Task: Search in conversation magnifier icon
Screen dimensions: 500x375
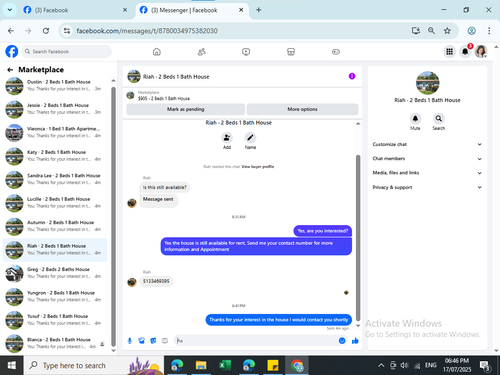Action: point(439,119)
